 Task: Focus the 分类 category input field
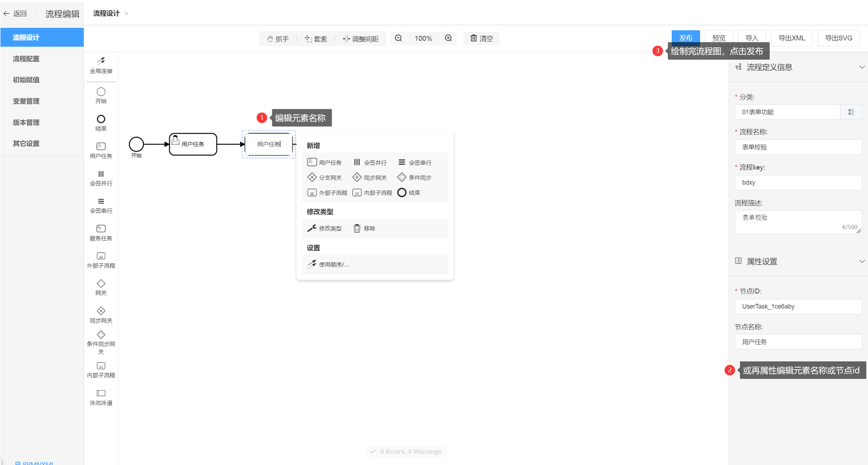[x=787, y=112]
